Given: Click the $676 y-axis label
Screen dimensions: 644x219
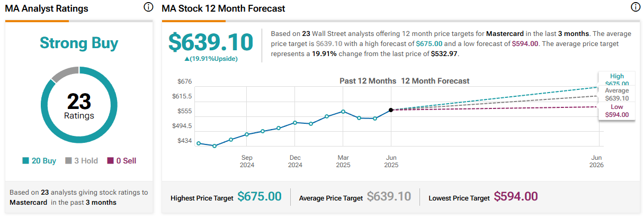Looking at the screenshot, I should click(185, 81).
